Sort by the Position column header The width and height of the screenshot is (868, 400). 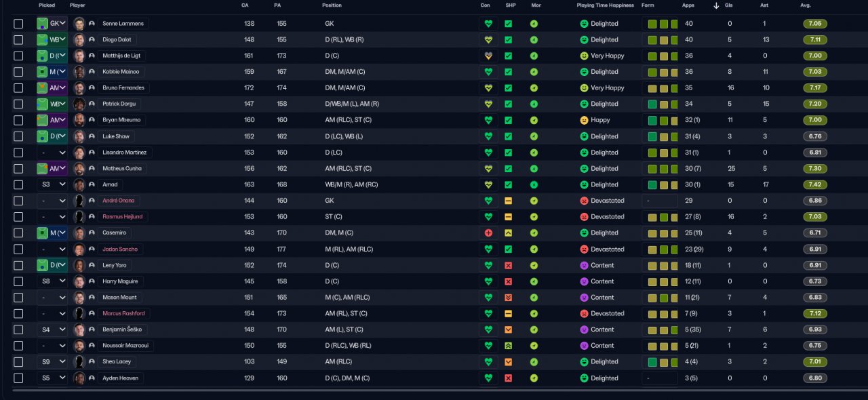pos(332,5)
